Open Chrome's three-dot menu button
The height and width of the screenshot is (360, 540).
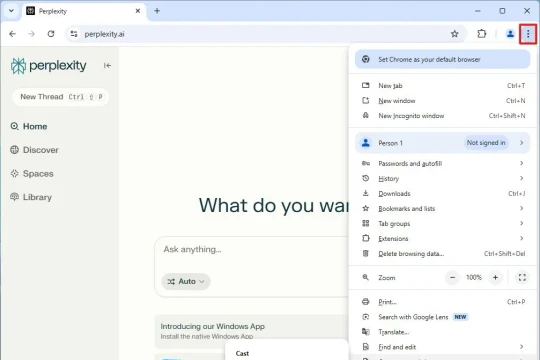pyautogui.click(x=528, y=34)
